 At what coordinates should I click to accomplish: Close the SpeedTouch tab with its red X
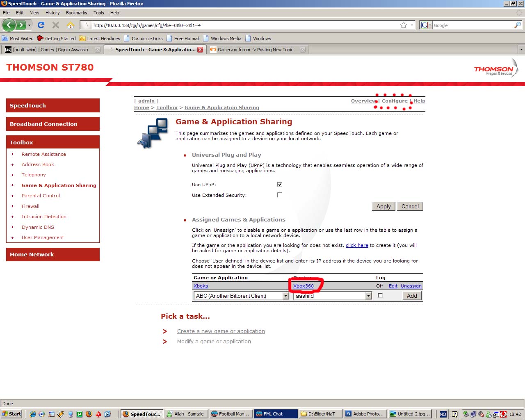tap(200, 50)
